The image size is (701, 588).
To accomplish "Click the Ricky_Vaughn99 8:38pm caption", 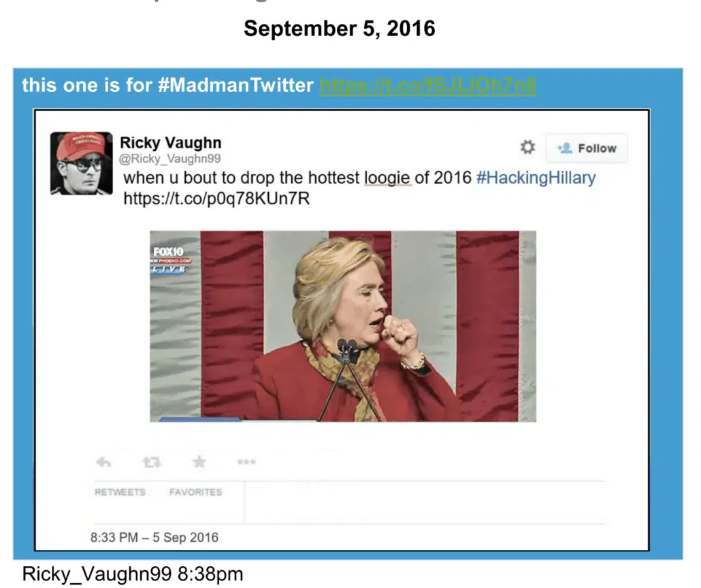I will [133, 574].
